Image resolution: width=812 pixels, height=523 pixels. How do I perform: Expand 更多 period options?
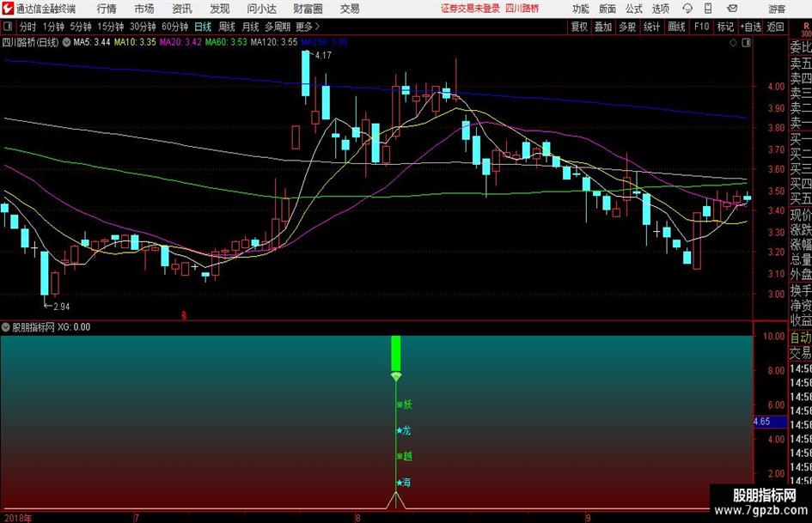coord(308,27)
